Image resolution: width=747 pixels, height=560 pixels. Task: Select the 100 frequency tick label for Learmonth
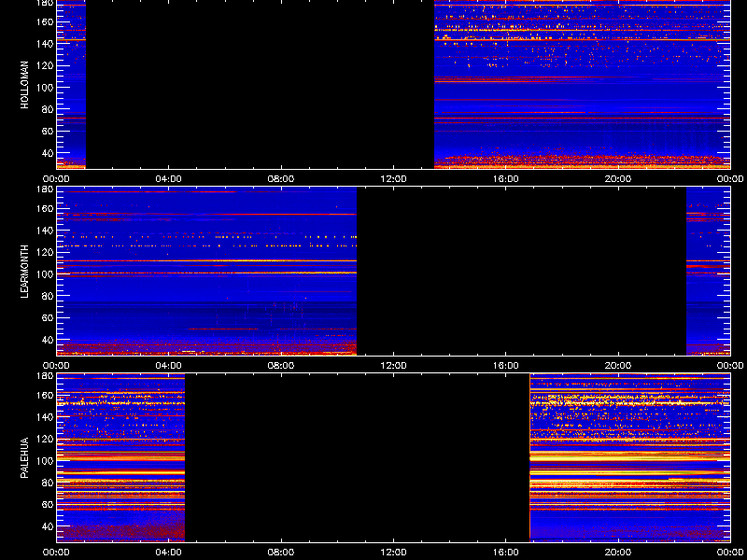tap(46, 274)
